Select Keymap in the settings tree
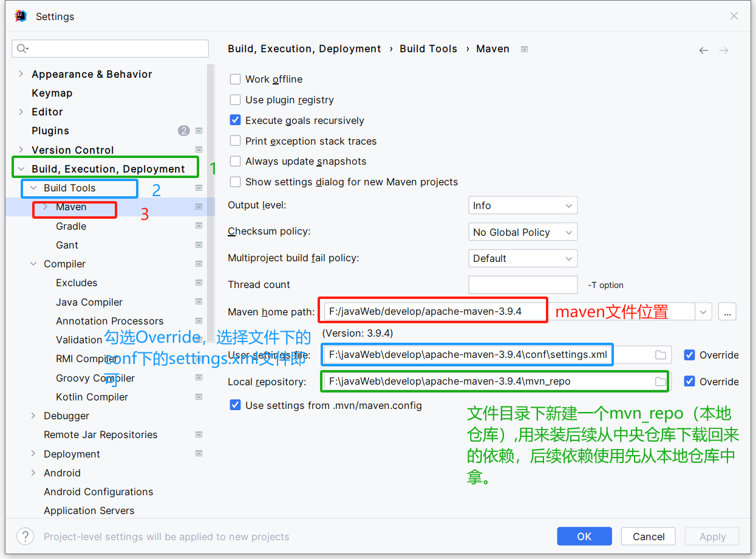756x559 pixels. [x=52, y=93]
